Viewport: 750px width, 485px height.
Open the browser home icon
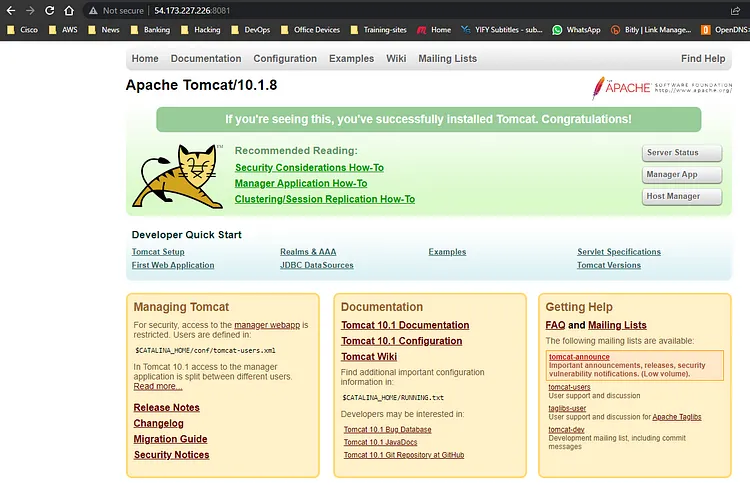coord(69,11)
